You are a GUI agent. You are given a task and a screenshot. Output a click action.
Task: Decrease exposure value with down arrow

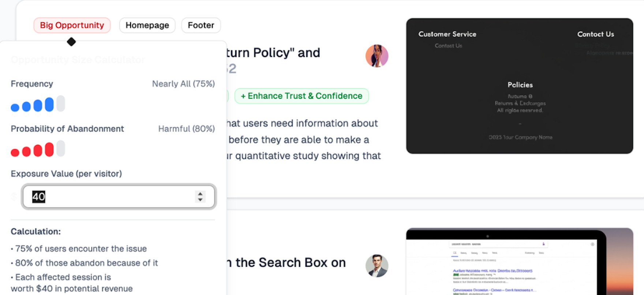[x=200, y=200]
